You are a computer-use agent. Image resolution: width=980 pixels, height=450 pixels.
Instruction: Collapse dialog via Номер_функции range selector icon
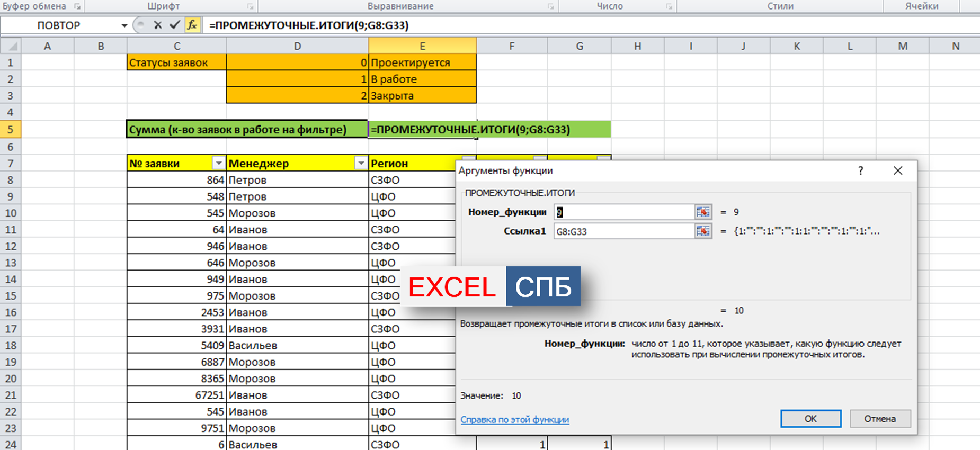(703, 212)
